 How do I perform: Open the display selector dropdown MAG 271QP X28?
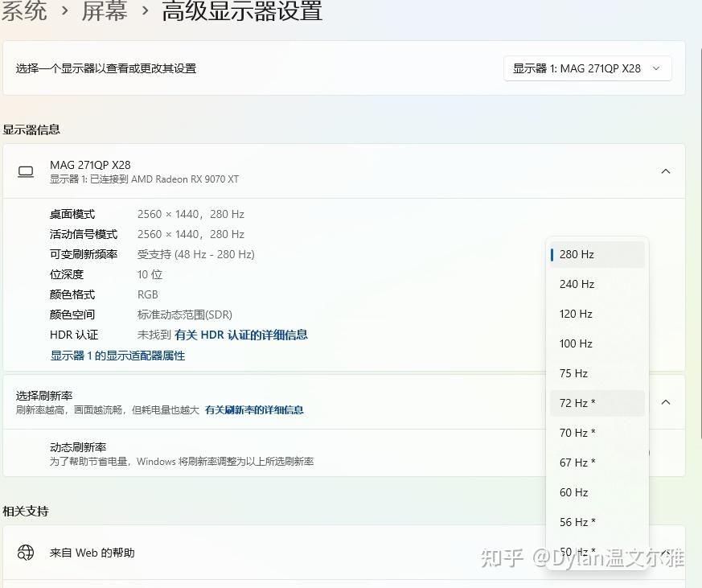[x=587, y=68]
